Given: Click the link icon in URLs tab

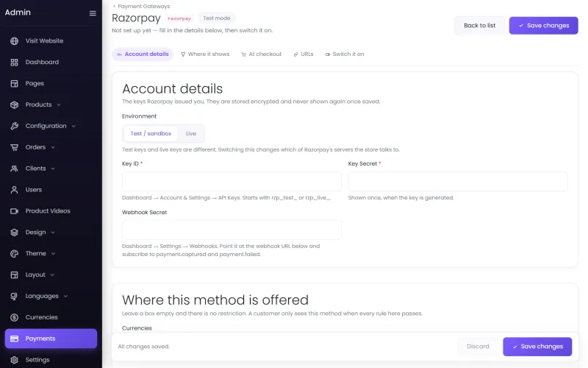Looking at the screenshot, I should coord(296,54).
